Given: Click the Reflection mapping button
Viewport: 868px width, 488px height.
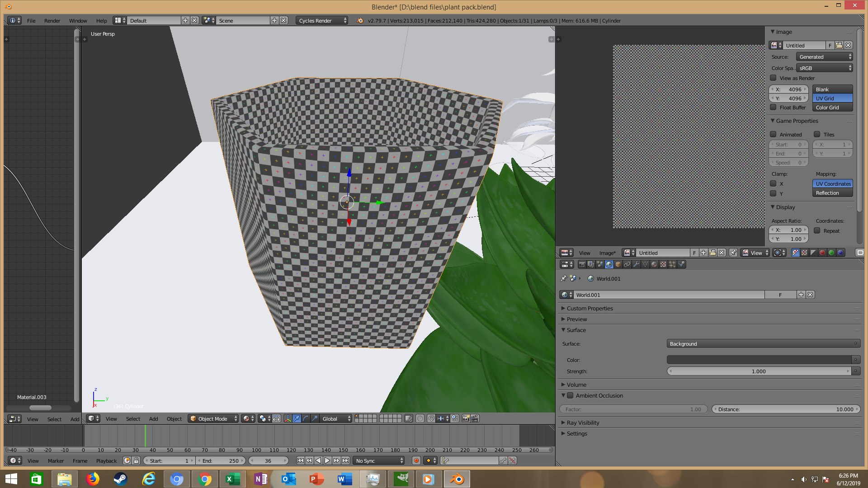Looking at the screenshot, I should click(832, 193).
